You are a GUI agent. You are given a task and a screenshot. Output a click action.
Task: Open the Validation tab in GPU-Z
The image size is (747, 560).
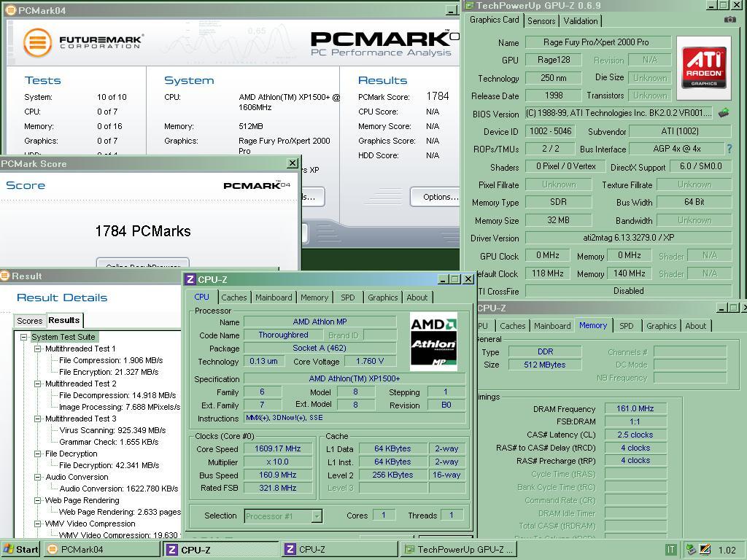pyautogui.click(x=580, y=21)
